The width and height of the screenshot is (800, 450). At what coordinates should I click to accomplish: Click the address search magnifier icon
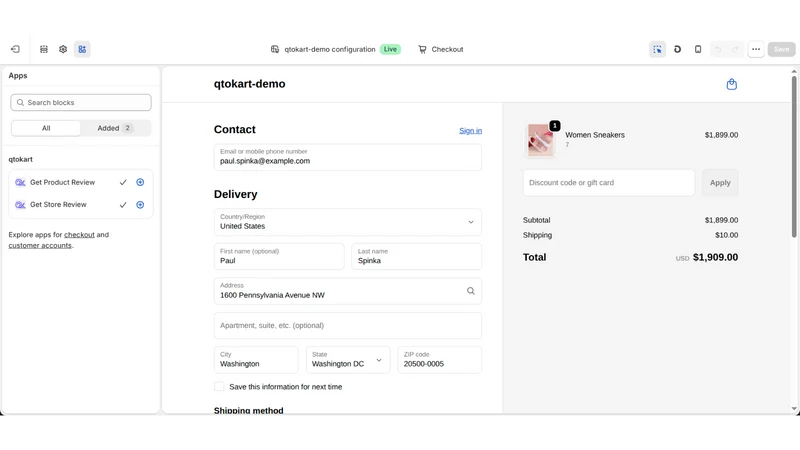point(470,291)
